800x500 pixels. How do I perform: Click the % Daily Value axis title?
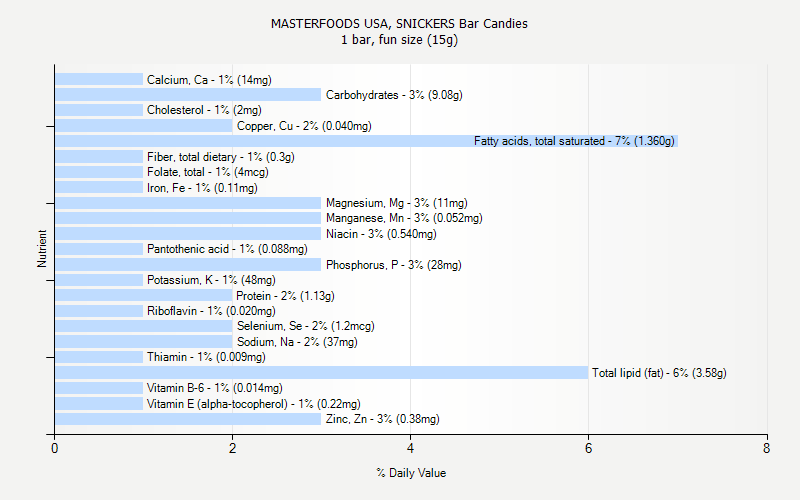(x=411, y=473)
